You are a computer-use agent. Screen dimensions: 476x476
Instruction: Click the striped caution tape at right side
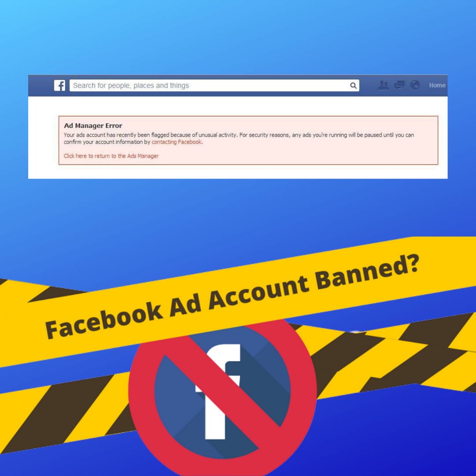[394, 358]
